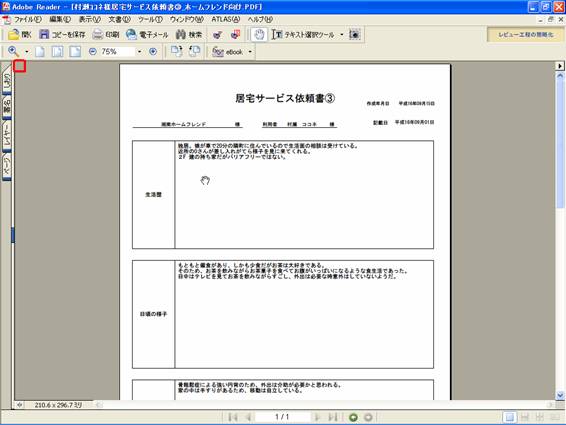Click the page number field 1 / 1
This screenshot has height=425, width=566.
[x=282, y=417]
